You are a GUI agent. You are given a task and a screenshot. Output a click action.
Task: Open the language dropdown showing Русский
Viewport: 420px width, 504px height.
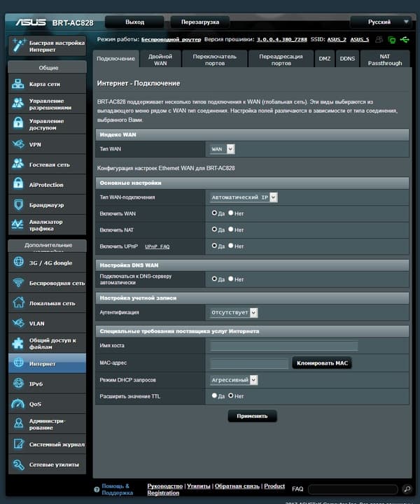[x=380, y=22]
